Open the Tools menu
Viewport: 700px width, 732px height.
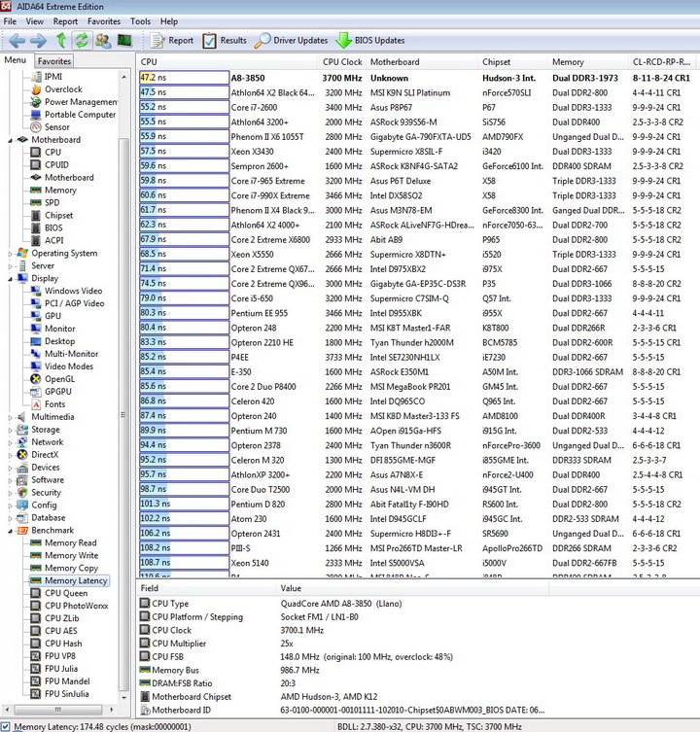tap(141, 21)
